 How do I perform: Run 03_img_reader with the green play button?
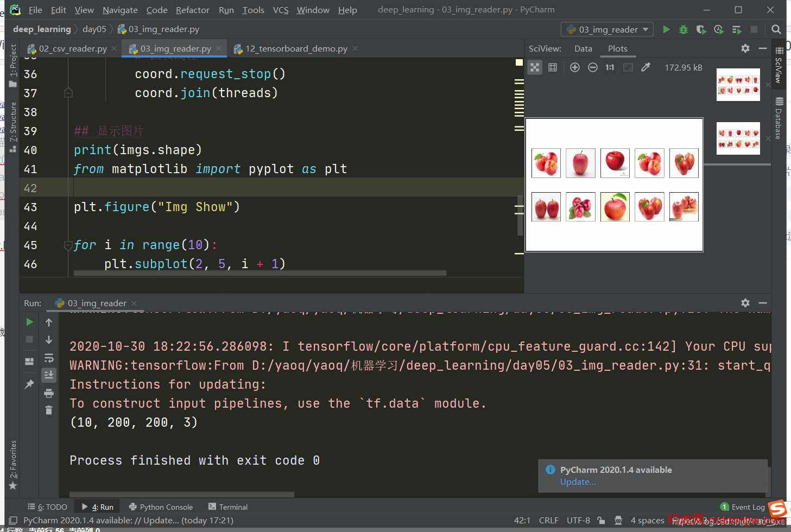click(x=666, y=29)
